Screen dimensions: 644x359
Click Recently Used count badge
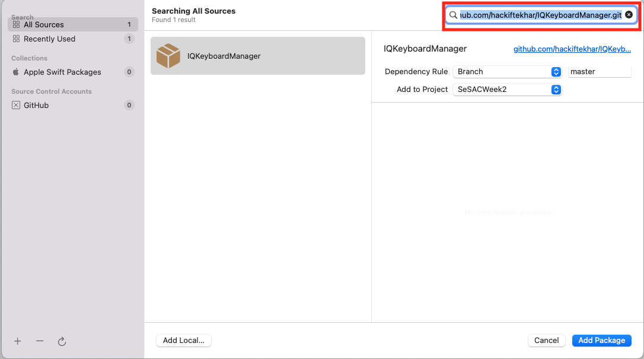click(x=129, y=39)
